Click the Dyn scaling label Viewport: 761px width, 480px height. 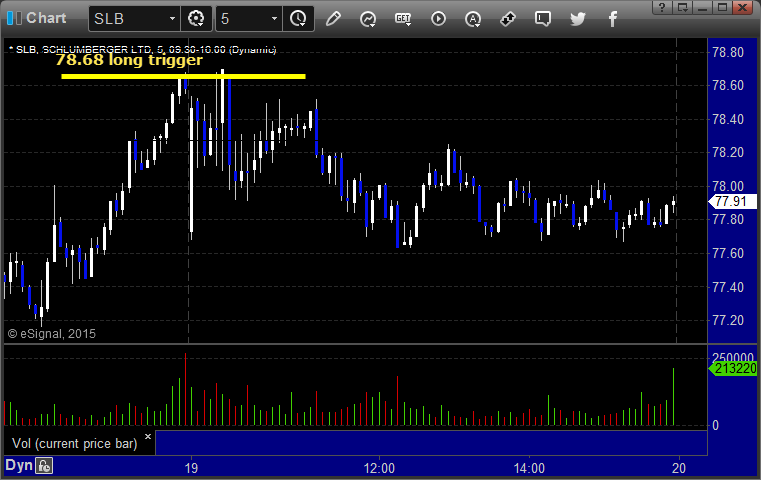[x=18, y=465]
